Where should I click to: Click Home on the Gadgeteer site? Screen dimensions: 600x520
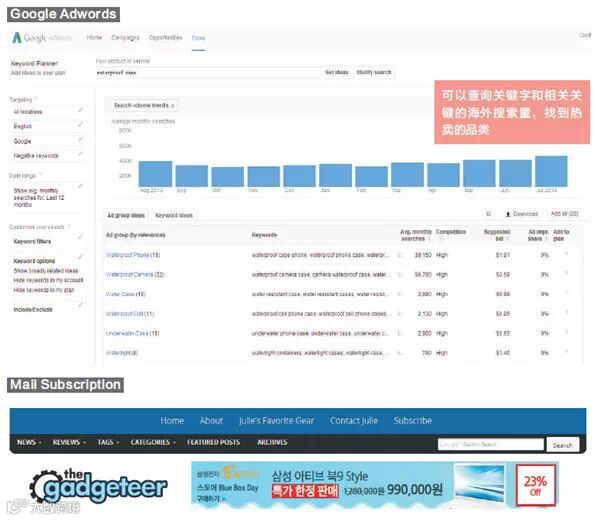(x=172, y=421)
